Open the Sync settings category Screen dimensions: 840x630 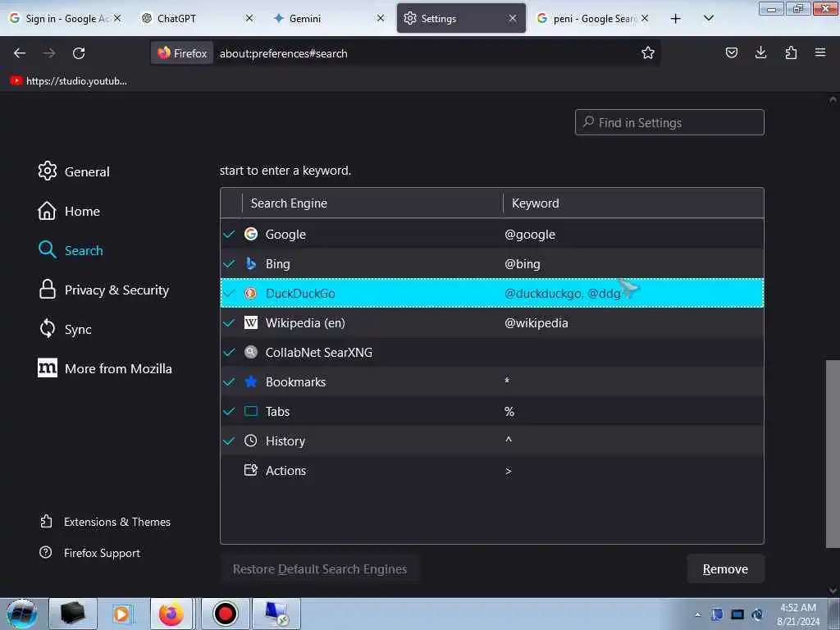coord(65,329)
